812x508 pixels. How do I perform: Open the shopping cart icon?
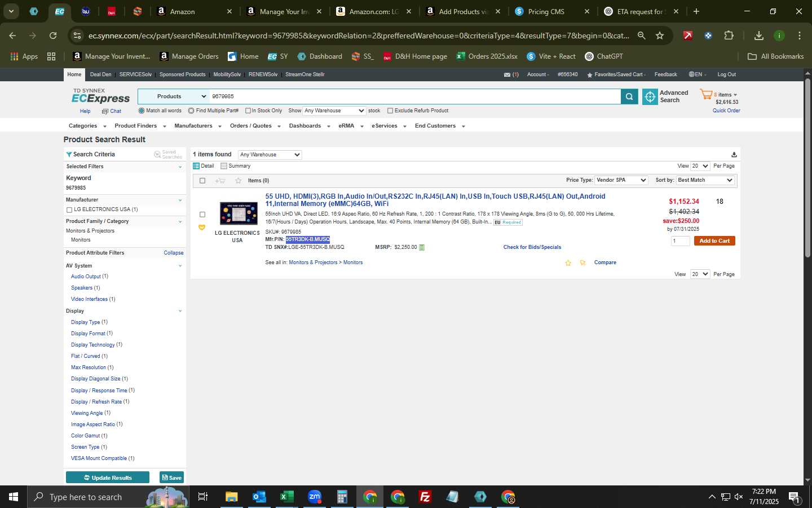pos(706,95)
